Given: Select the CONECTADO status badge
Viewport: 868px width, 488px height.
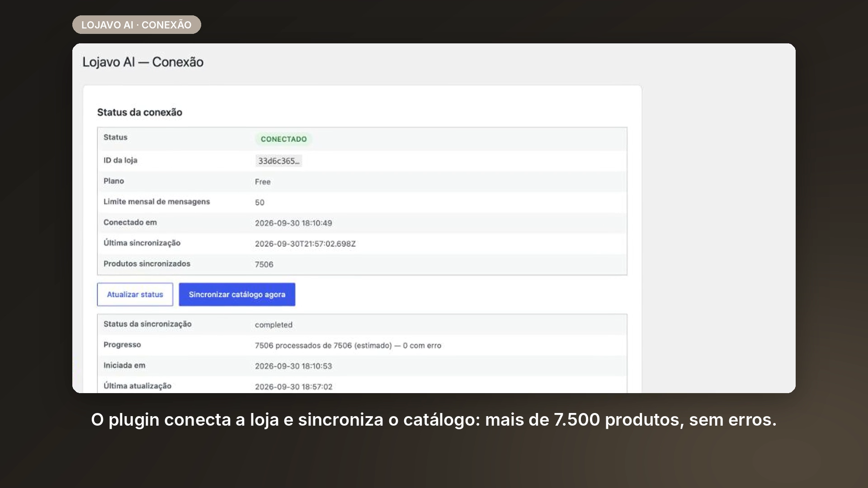Looking at the screenshot, I should pos(283,139).
